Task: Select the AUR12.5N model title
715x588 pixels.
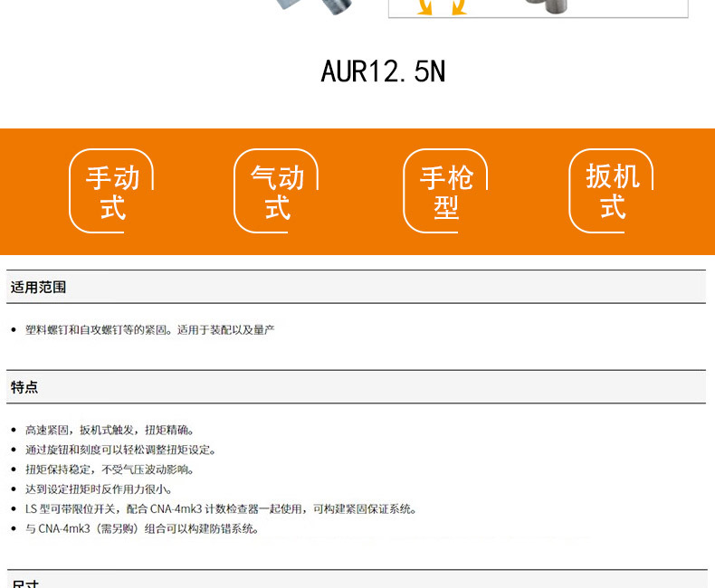Action: point(383,71)
